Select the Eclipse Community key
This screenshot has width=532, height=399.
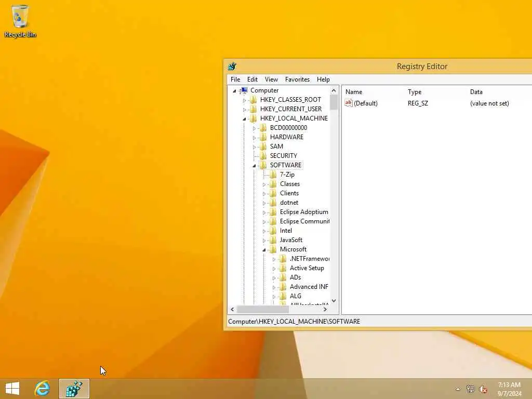pyautogui.click(x=304, y=221)
